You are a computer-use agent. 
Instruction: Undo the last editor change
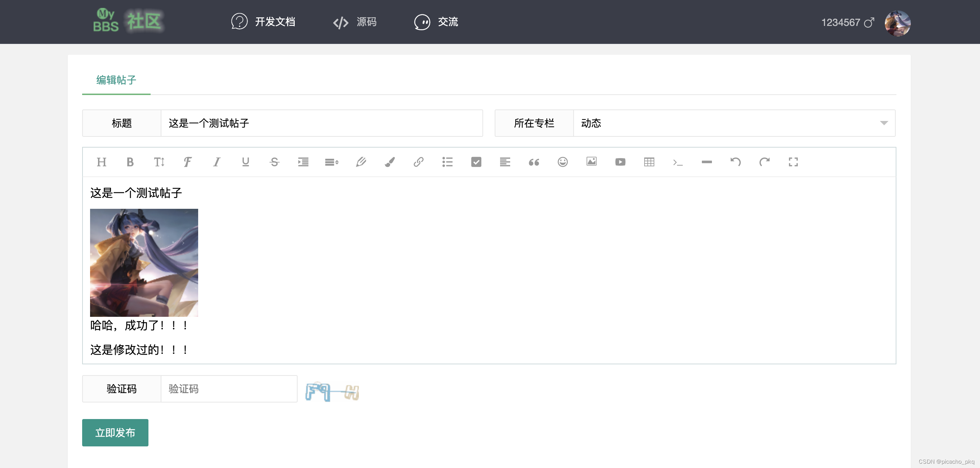tap(735, 162)
